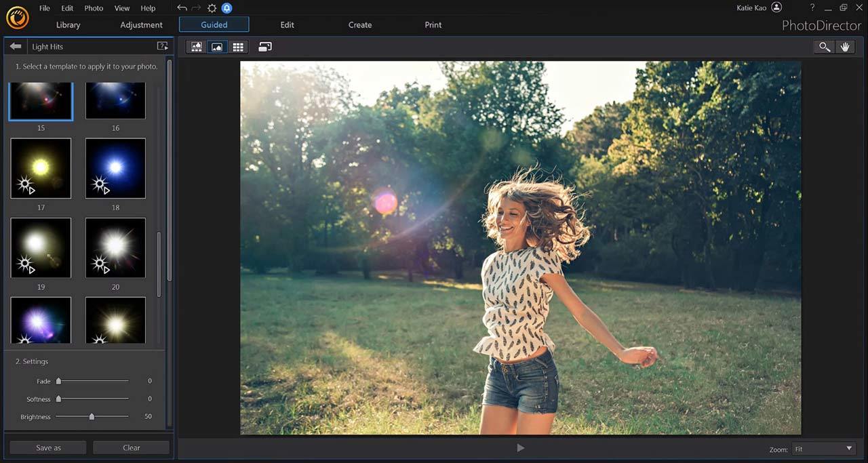Open the secondary monitor display icon

[264, 47]
